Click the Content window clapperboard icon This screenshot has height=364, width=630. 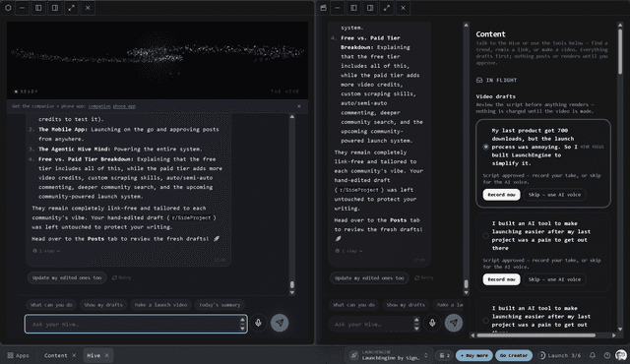coord(324,8)
